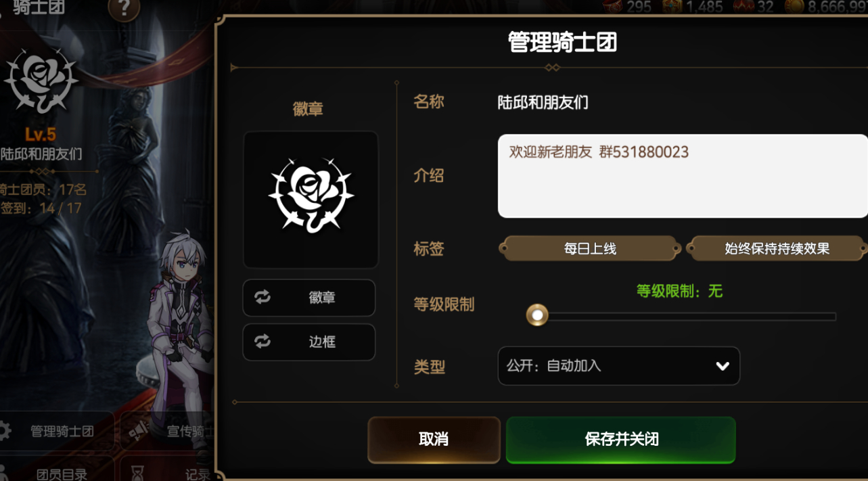Click the rose emblem in the left panel
Viewport: 868px width, 481px height.
click(x=41, y=81)
